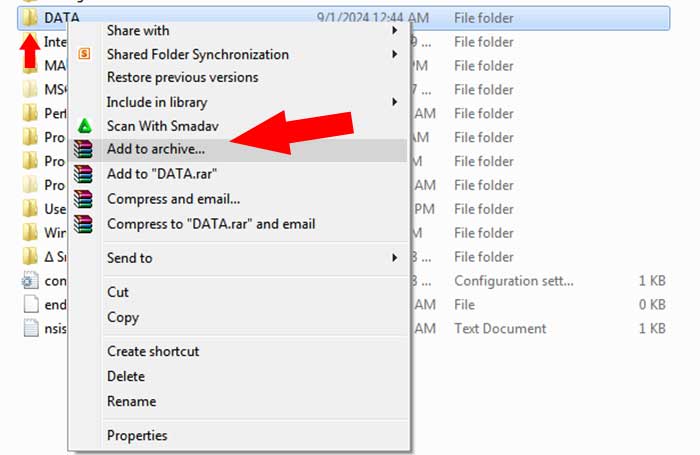
Task: Select Cut in the context menu
Action: [118, 292]
